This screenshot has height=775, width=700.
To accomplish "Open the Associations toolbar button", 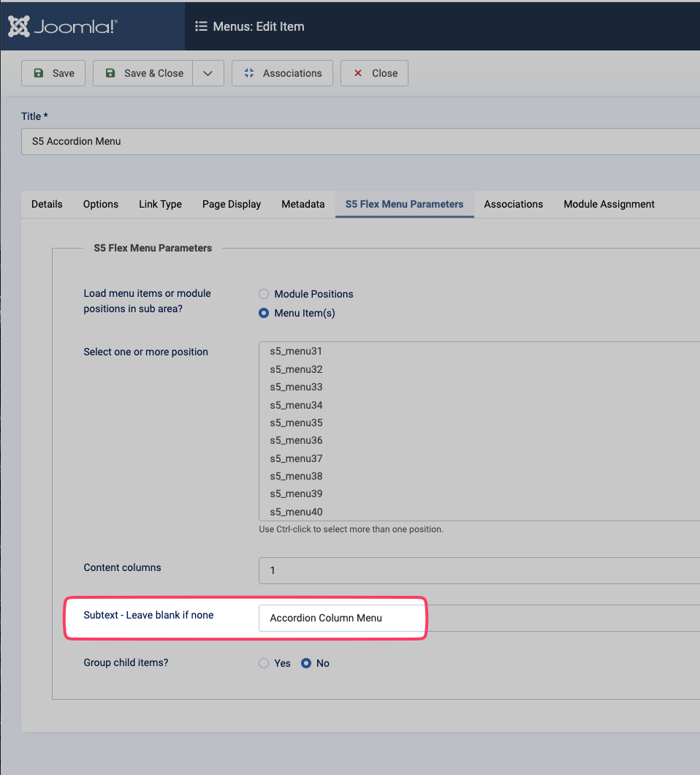I will 282,73.
